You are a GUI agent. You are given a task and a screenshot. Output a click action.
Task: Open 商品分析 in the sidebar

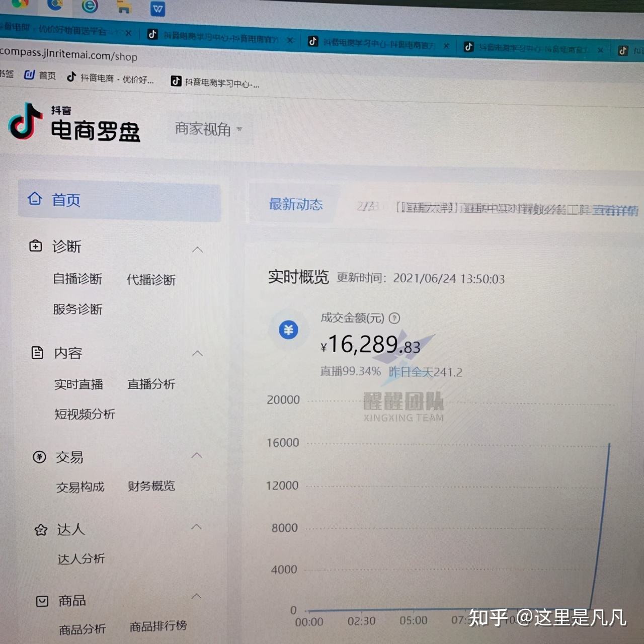pos(82,629)
